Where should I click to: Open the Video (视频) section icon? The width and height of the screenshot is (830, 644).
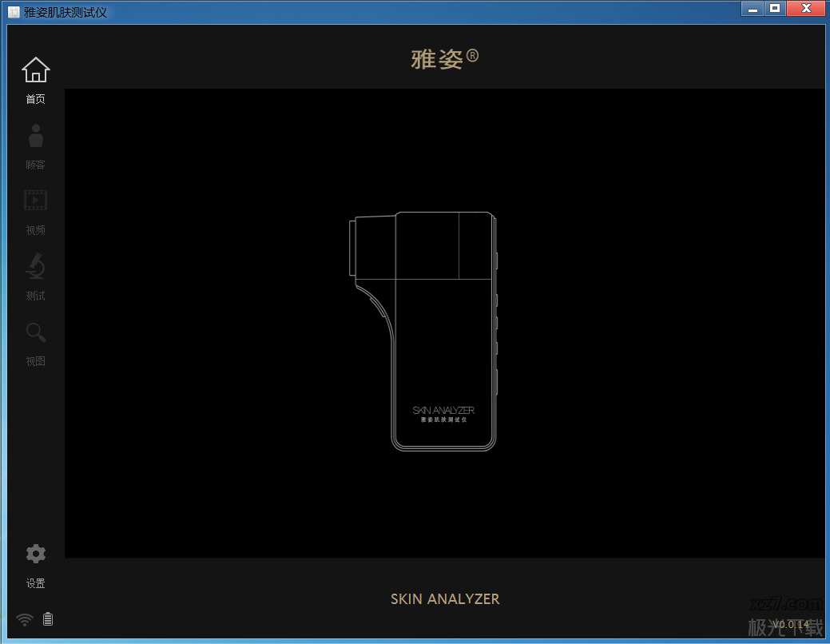click(35, 201)
